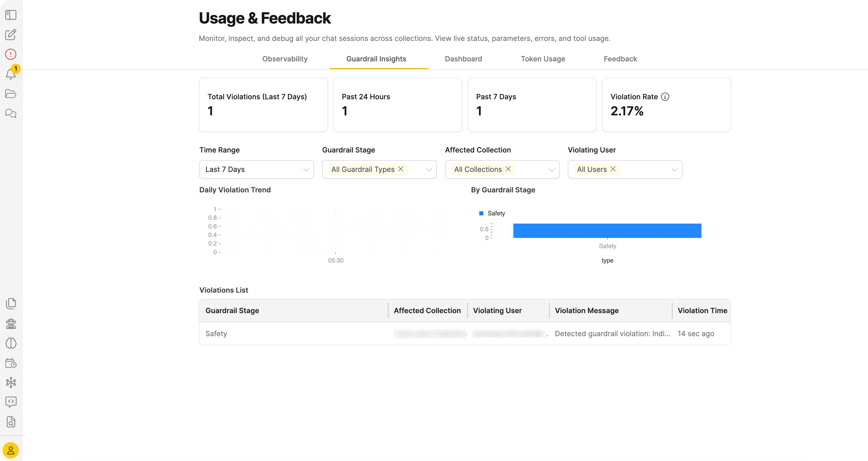This screenshot has width=868, height=461.
Task: Open the yellow user profile avatar
Action: pos(11,450)
